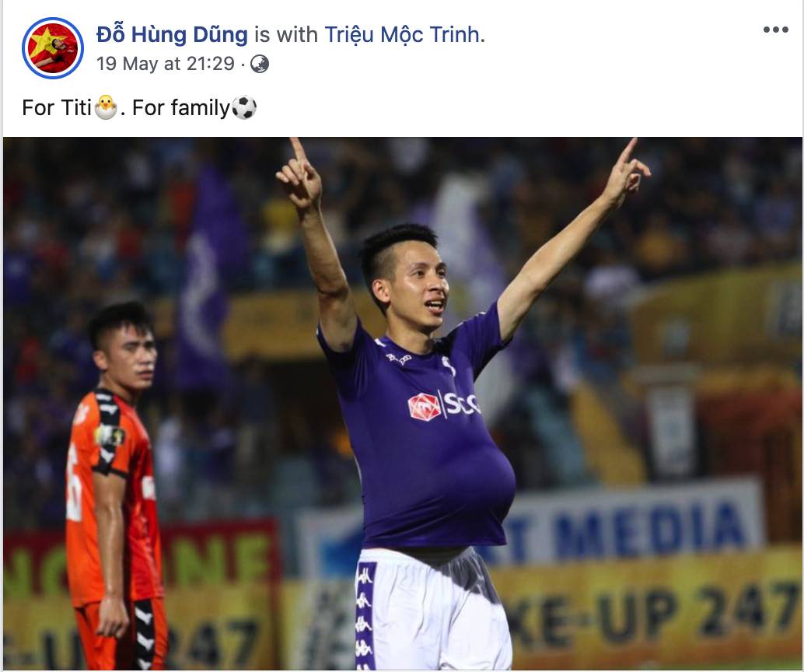Open the 19 May at 21:29 timestamp

pos(165,64)
